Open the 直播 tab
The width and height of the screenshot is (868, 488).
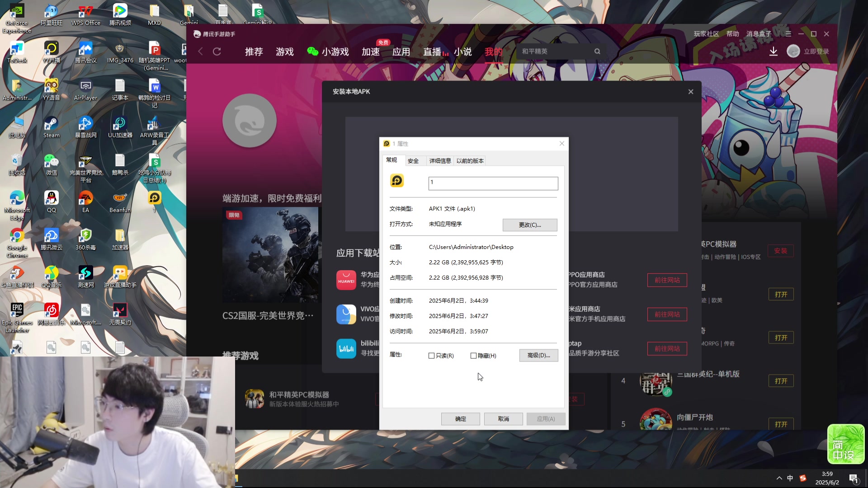tap(436, 52)
